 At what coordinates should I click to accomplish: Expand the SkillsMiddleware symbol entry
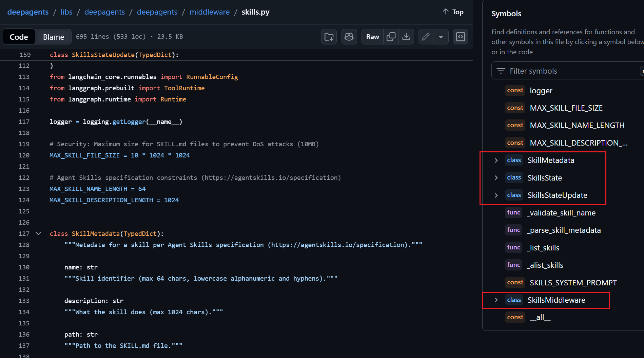(x=496, y=300)
